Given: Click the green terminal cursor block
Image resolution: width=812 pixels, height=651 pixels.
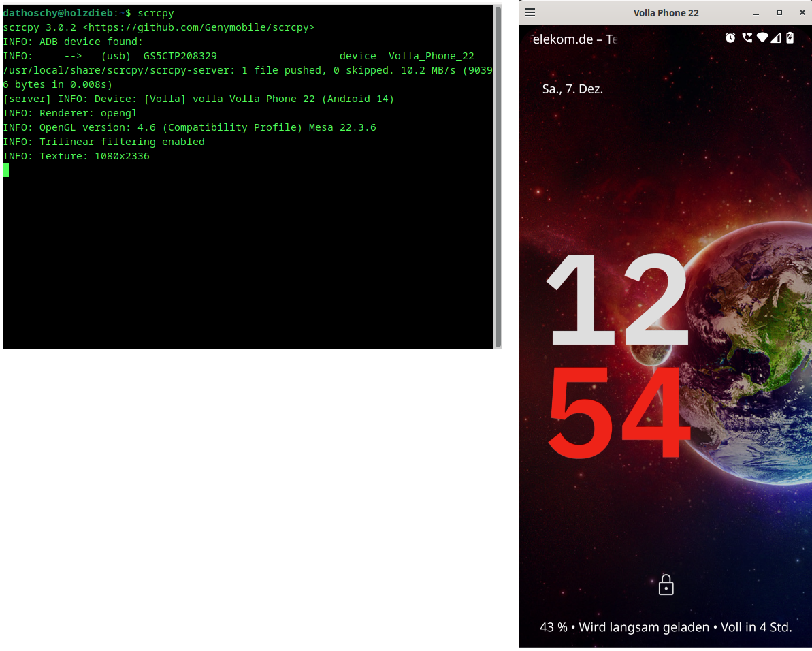Looking at the screenshot, I should coord(5,170).
